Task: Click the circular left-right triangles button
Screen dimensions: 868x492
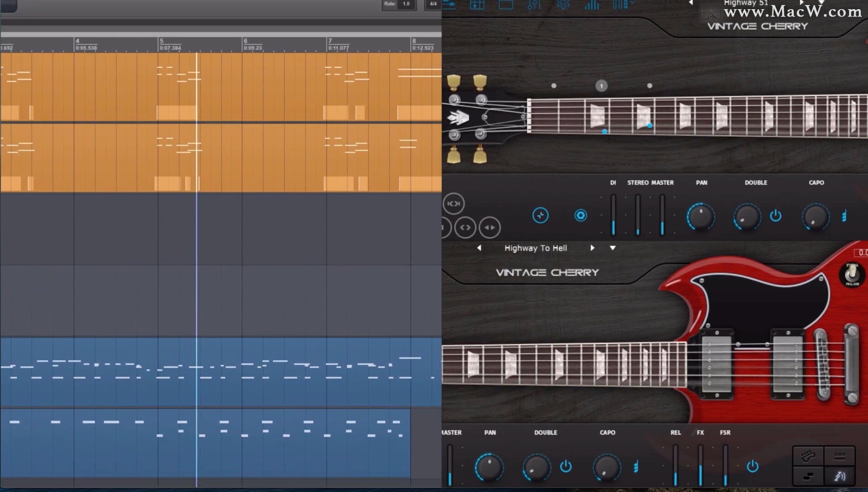Action: (x=490, y=227)
